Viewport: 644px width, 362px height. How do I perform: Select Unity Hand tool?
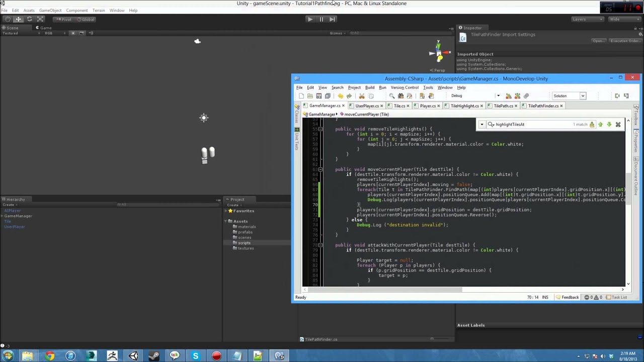click(8, 19)
